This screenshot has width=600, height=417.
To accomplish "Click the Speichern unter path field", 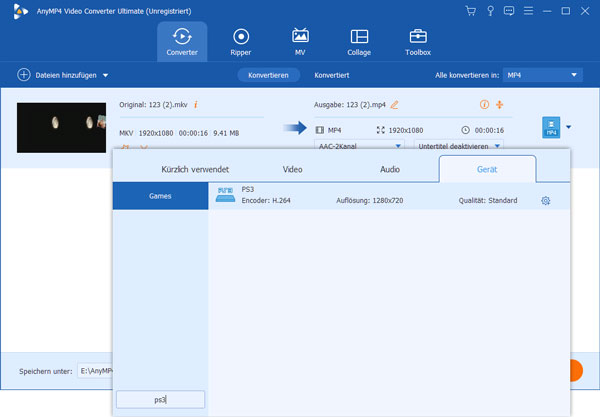I will [x=95, y=371].
